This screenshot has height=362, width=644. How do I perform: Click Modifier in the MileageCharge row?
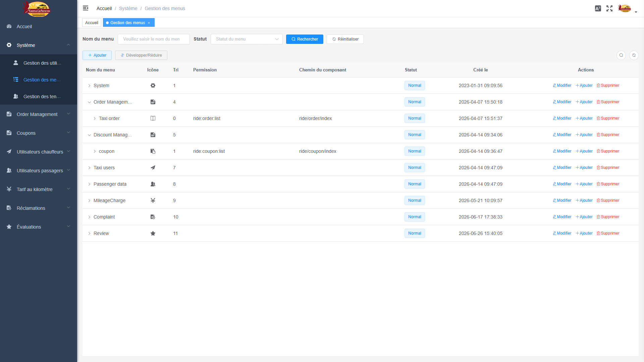tap(562, 200)
